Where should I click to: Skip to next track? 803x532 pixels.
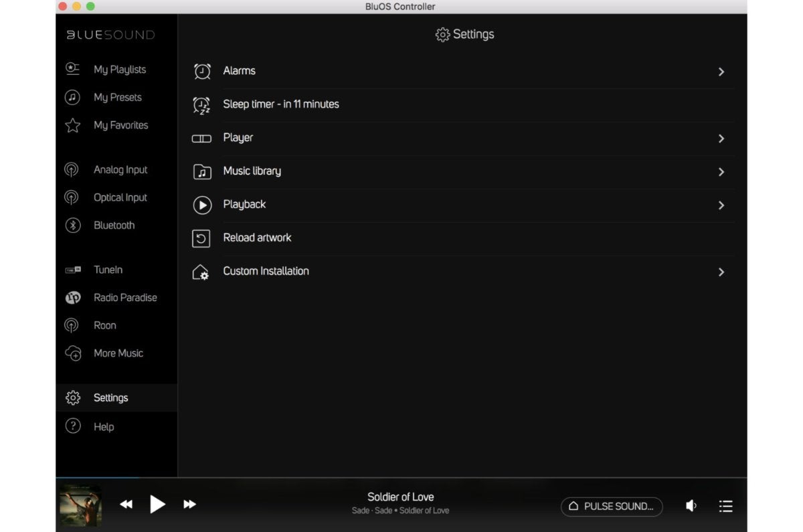[x=189, y=505]
